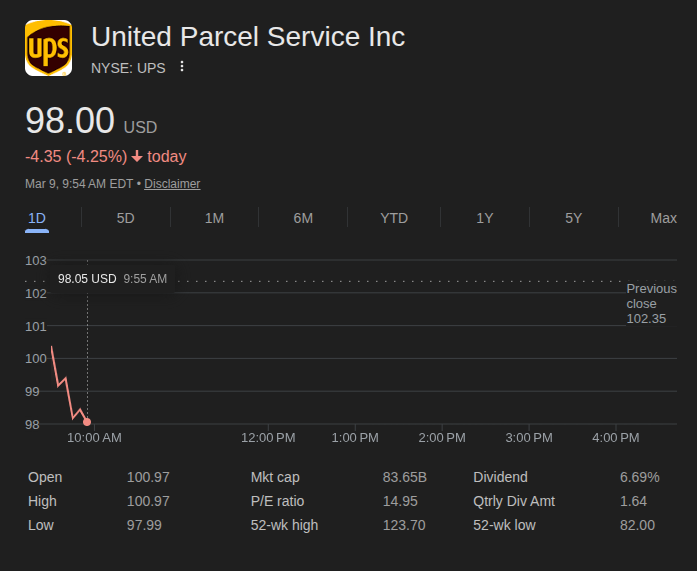Switch to the 5D chart tab
697x571 pixels.
(x=125, y=218)
